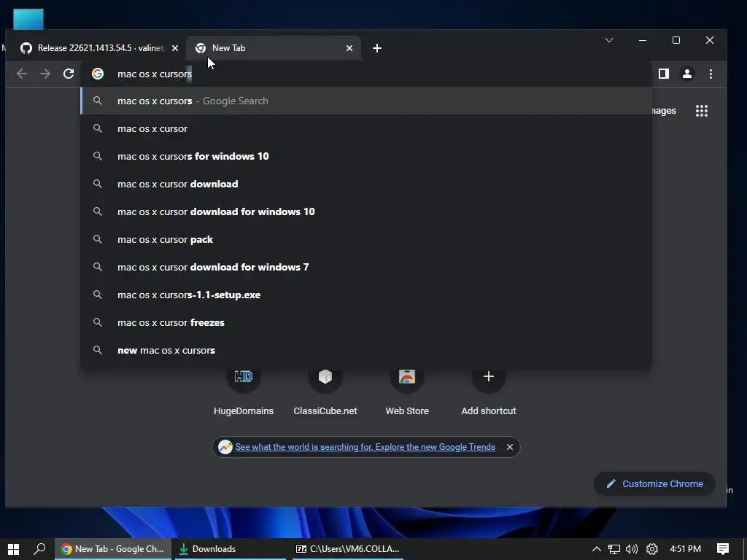Click the Add shortcut plus tile
Image resolution: width=747 pixels, height=560 pixels.
(488, 392)
